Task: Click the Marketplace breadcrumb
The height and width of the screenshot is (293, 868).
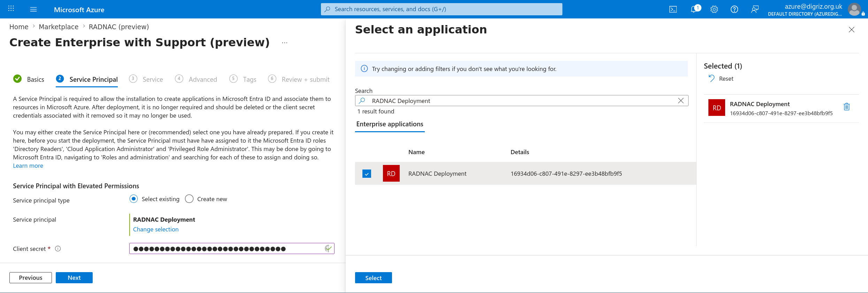Action: coord(59,27)
